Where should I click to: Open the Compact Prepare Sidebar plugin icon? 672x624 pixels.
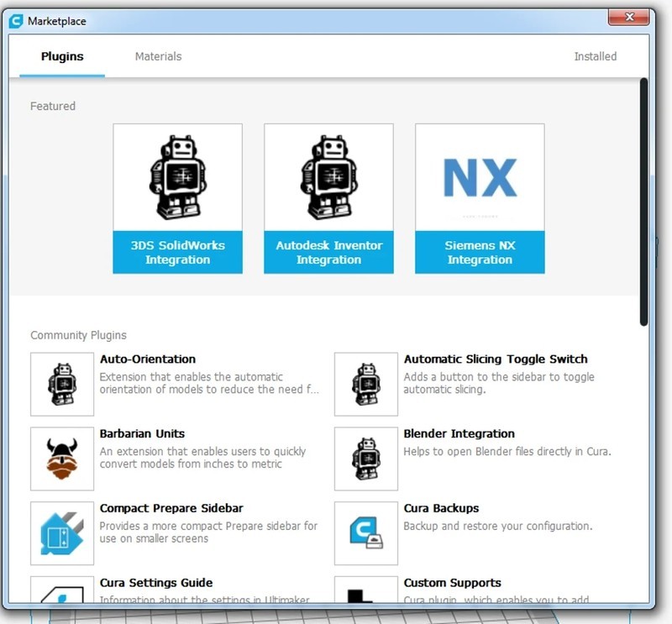62,533
